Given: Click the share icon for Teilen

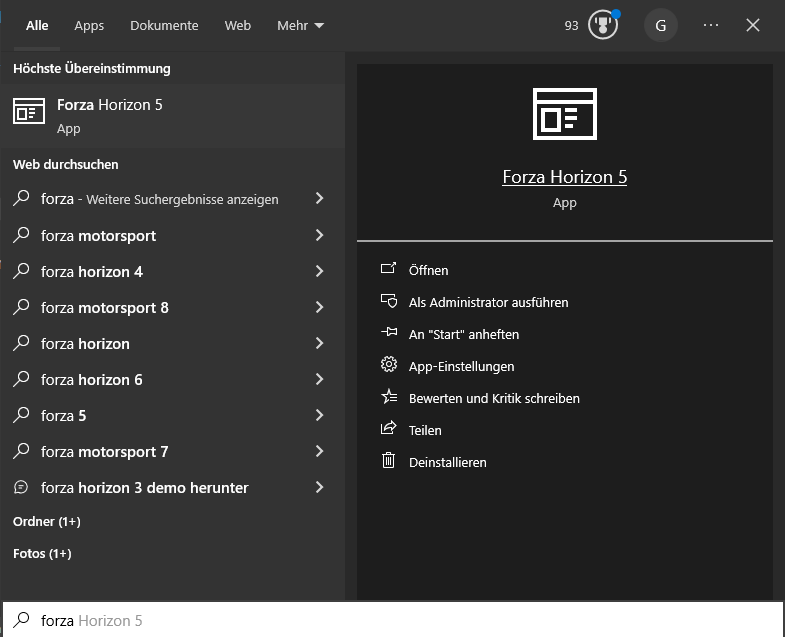Looking at the screenshot, I should coord(388,429).
